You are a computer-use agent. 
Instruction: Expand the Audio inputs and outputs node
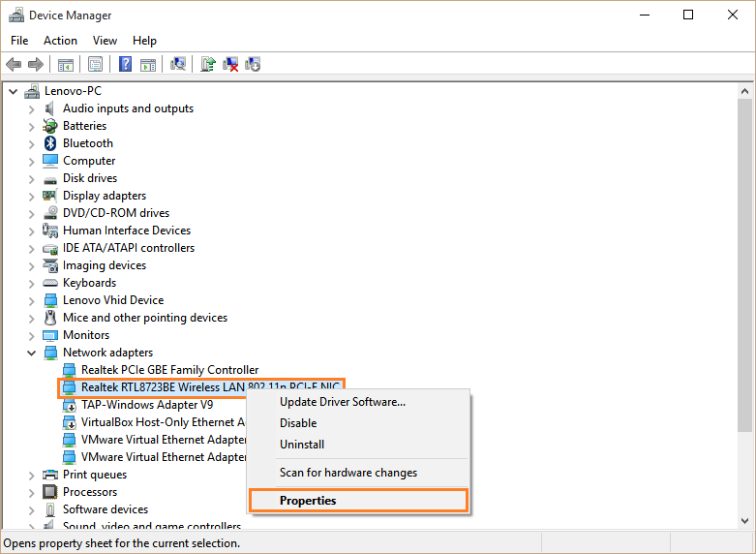(32, 109)
